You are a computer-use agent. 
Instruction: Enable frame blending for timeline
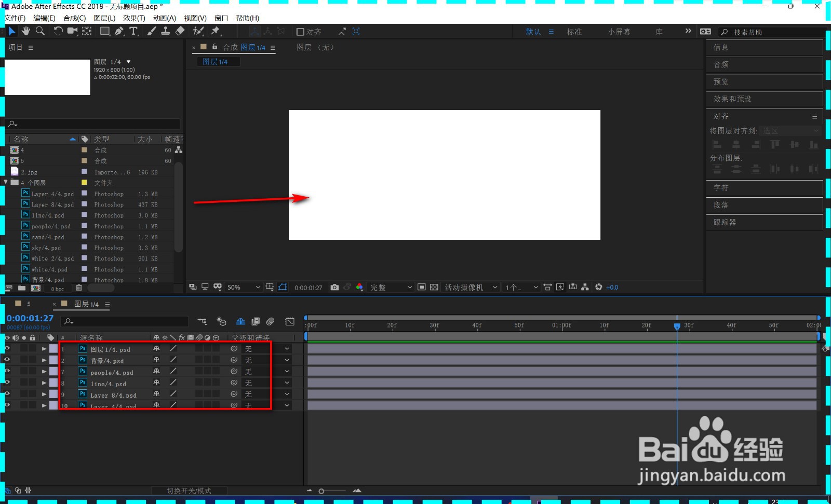(256, 322)
